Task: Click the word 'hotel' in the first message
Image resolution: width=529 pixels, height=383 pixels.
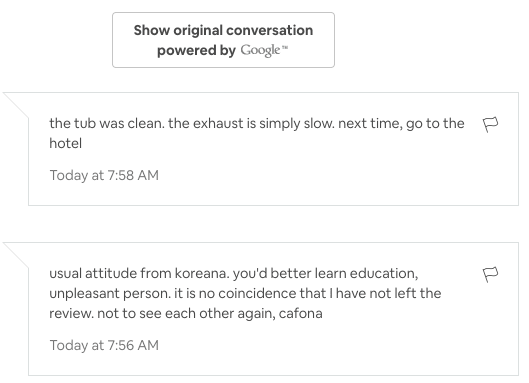Action: 65,143
